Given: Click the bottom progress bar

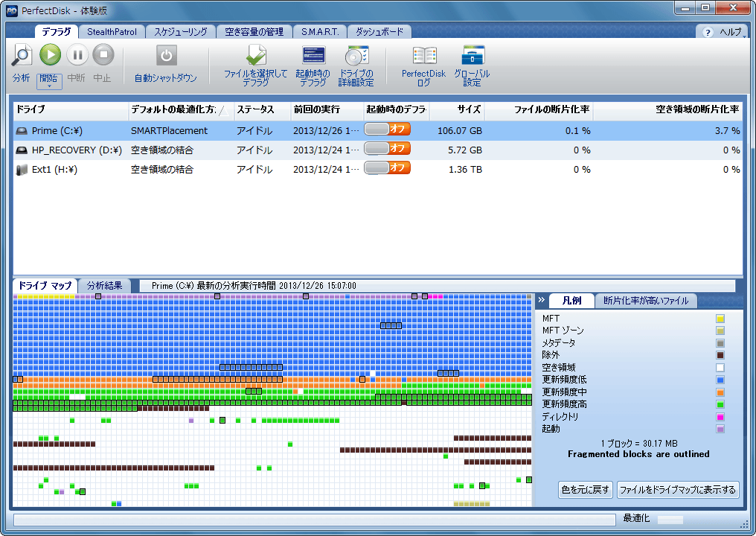Looking at the screenshot, I should (x=314, y=520).
